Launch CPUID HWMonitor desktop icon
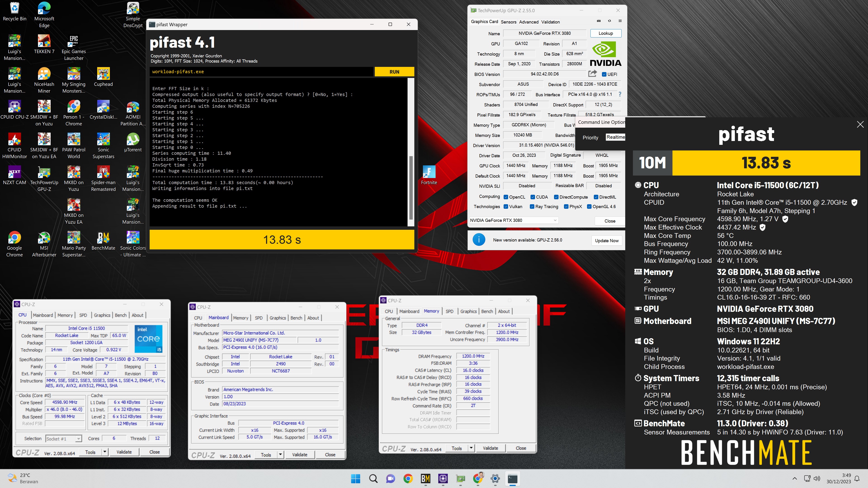 tap(14, 146)
